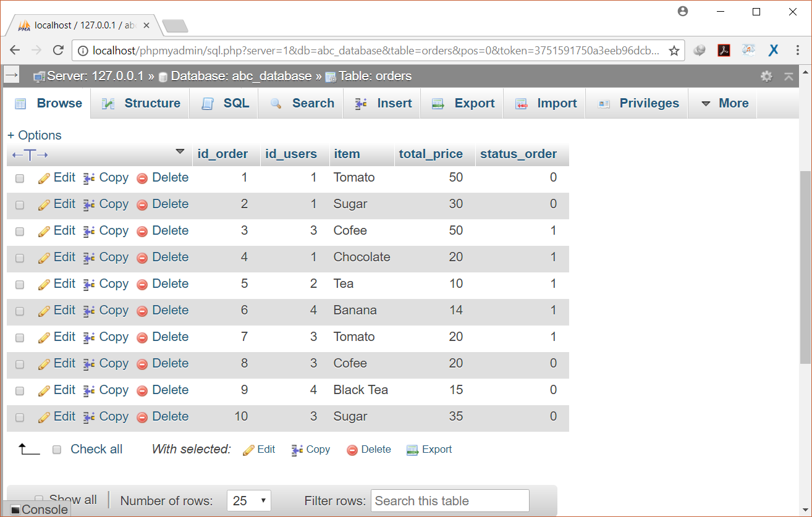Open the Privileges tab

638,104
